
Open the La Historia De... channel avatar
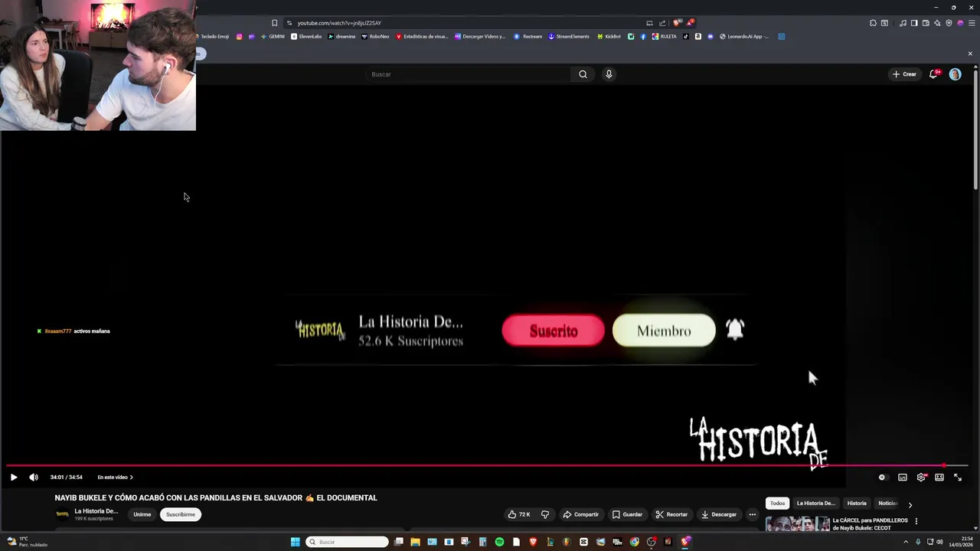pos(63,514)
